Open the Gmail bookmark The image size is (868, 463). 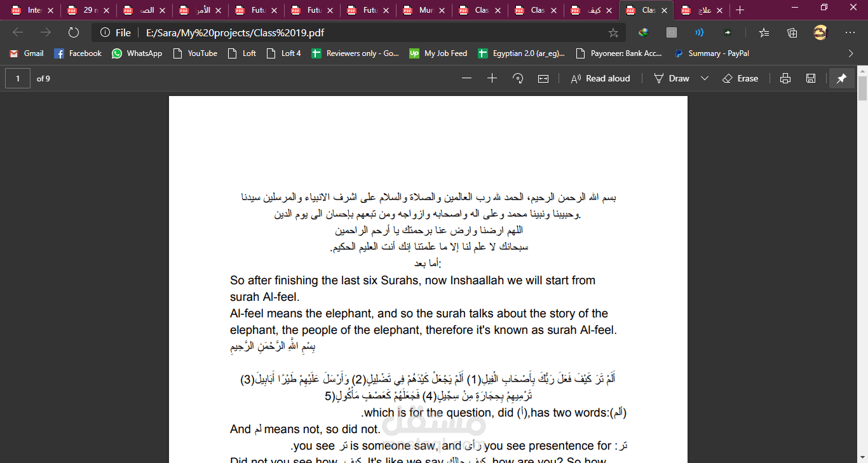pos(27,53)
